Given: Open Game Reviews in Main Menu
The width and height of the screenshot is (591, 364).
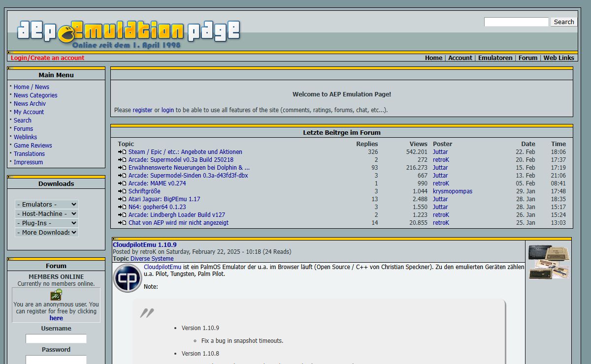Looking at the screenshot, I should point(33,146).
